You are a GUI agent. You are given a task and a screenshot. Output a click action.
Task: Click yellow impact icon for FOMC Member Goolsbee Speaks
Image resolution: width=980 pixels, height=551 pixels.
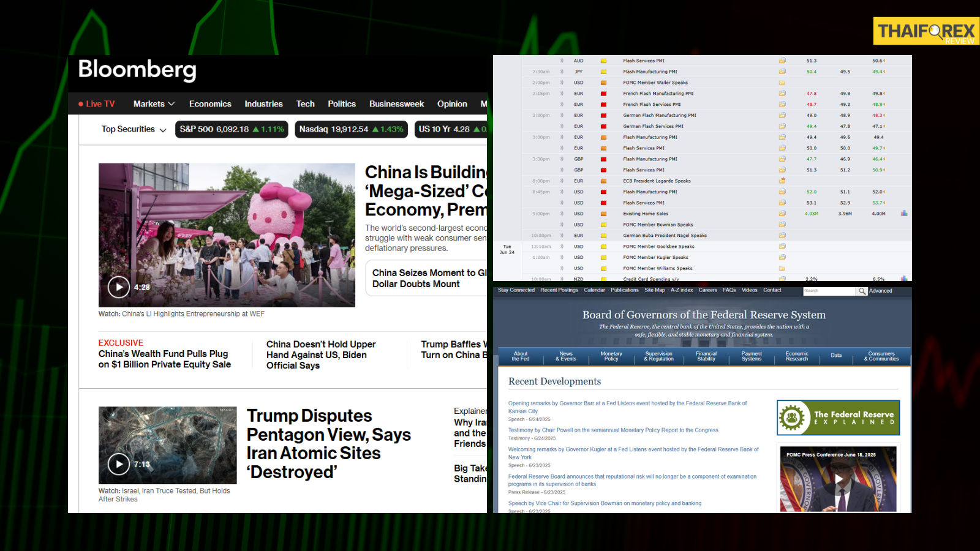pyautogui.click(x=603, y=247)
